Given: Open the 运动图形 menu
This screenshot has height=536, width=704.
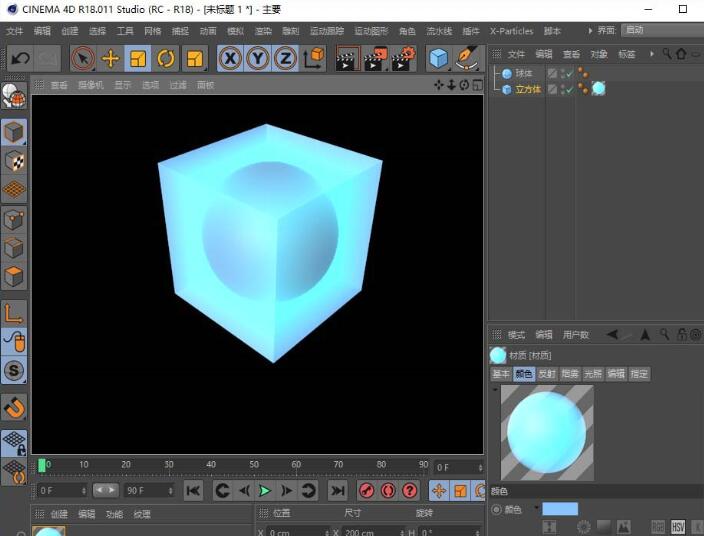Looking at the screenshot, I should point(371,31).
